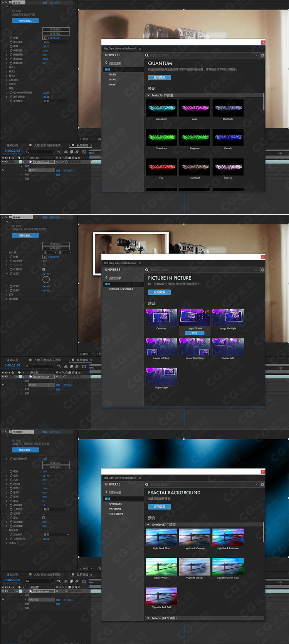Click the search field in the Picture in Picture dashboard
289x644 pixels.
[202, 270]
